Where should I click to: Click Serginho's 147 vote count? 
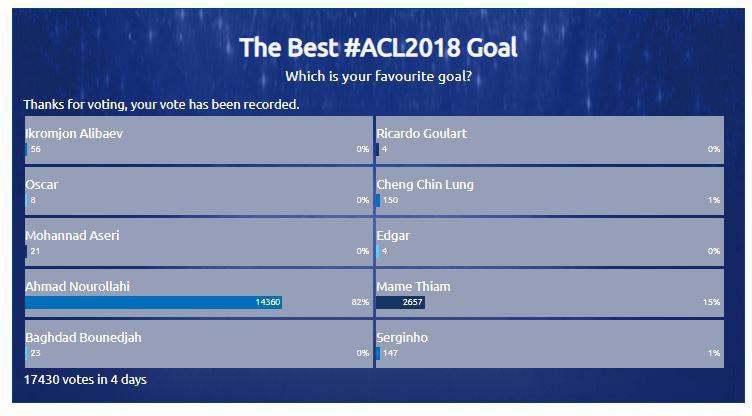click(x=390, y=352)
